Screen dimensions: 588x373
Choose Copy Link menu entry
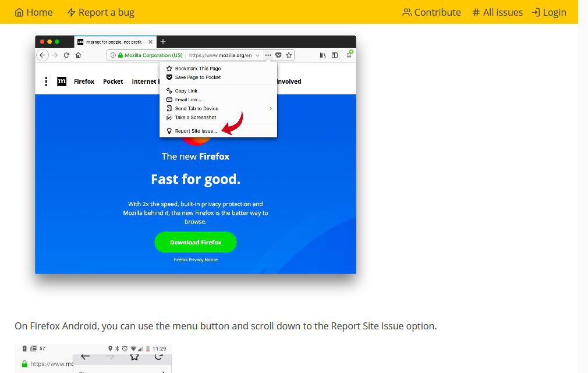pos(218,91)
